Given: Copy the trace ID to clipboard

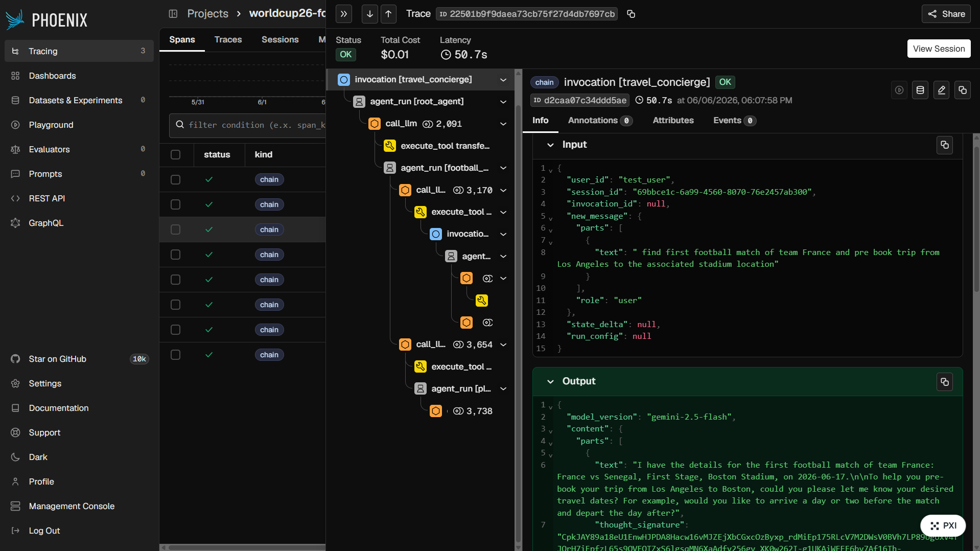Looking at the screenshot, I should tap(631, 14).
